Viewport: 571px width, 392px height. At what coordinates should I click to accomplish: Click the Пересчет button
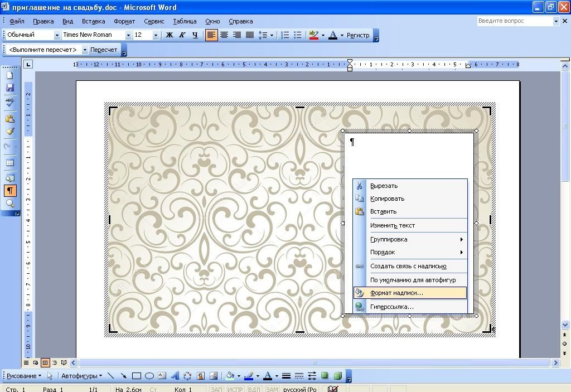[104, 50]
